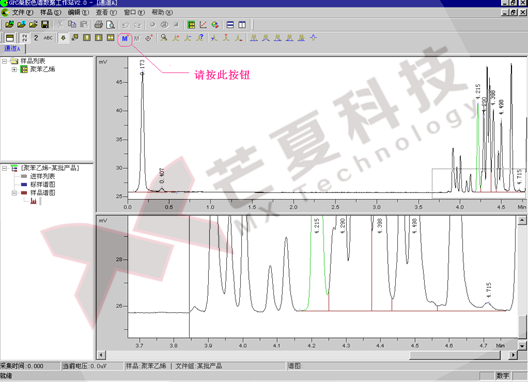Image resolution: width=528 pixels, height=382 pixels.
Task: Click the down arrow of vertical scrollbar
Action: (x=522, y=346)
